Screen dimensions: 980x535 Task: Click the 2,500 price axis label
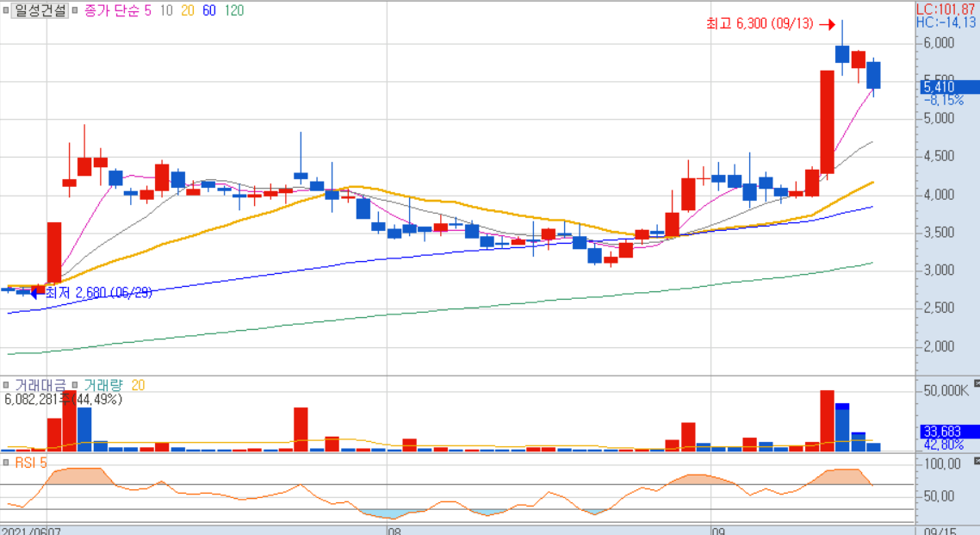pyautogui.click(x=939, y=308)
